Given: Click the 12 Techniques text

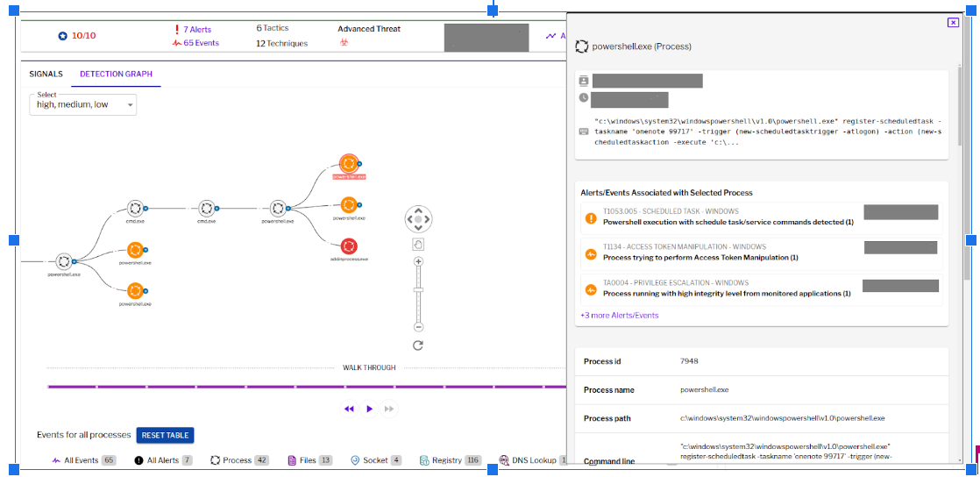Looking at the screenshot, I should pyautogui.click(x=282, y=43).
